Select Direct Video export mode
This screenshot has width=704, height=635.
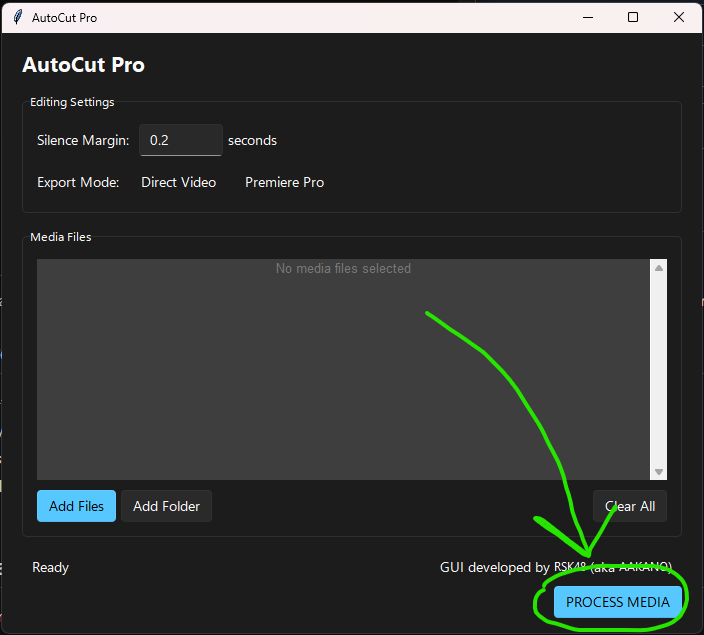point(179,182)
